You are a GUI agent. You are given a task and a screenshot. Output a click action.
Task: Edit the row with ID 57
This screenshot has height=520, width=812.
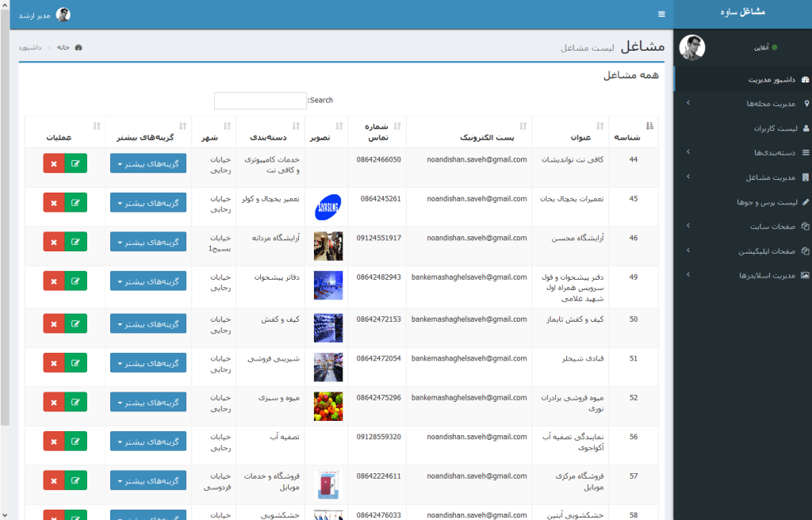(75, 480)
